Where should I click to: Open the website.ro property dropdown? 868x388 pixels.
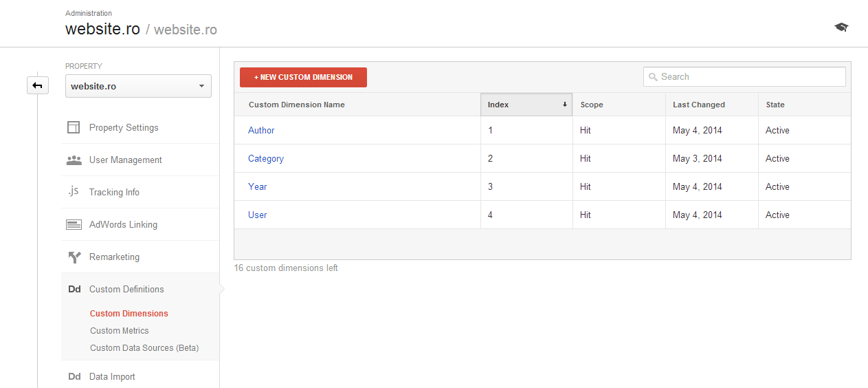(138, 86)
